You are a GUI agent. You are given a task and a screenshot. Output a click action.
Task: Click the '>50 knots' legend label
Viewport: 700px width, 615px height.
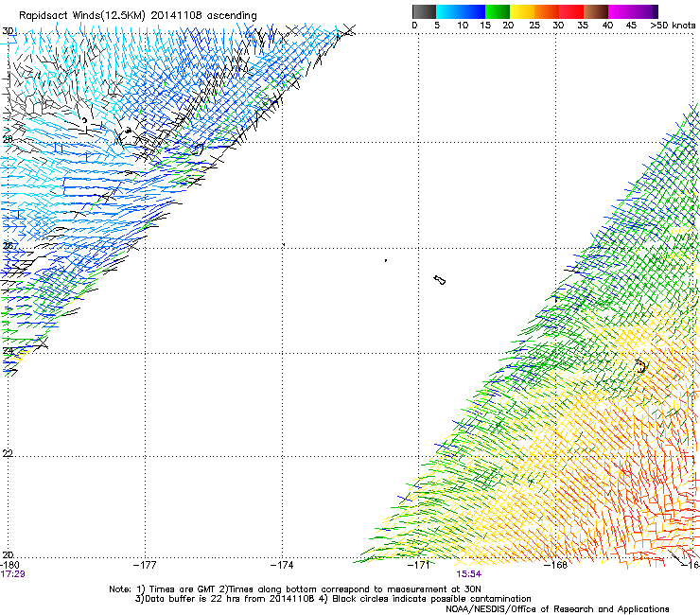673,26
